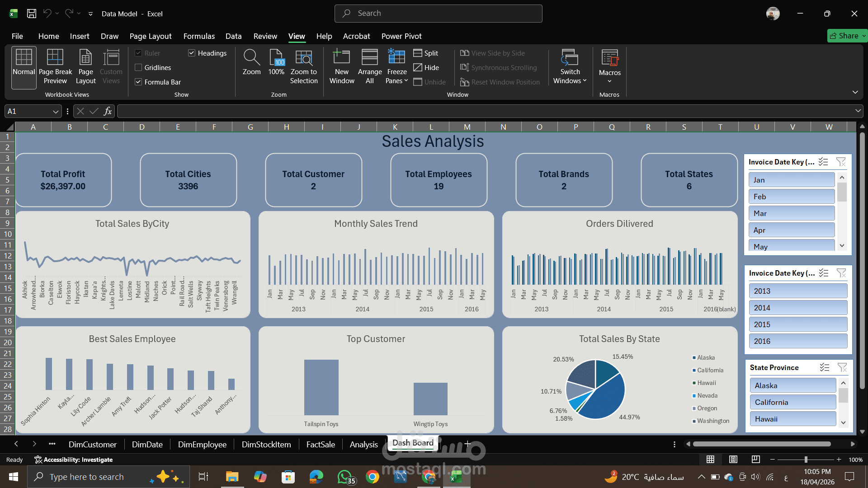The height and width of the screenshot is (488, 868).
Task: Filter by Alaska in state slicer
Action: point(793,385)
